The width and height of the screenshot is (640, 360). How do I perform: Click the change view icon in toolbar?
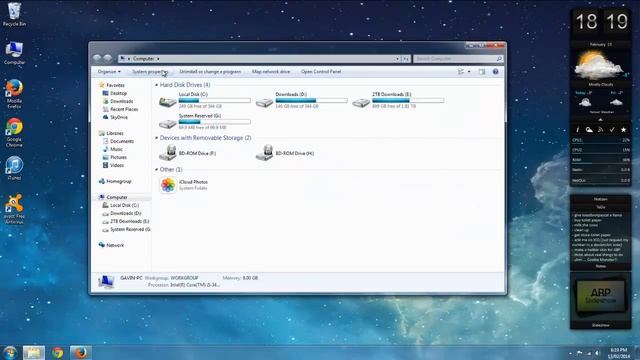(x=461, y=71)
